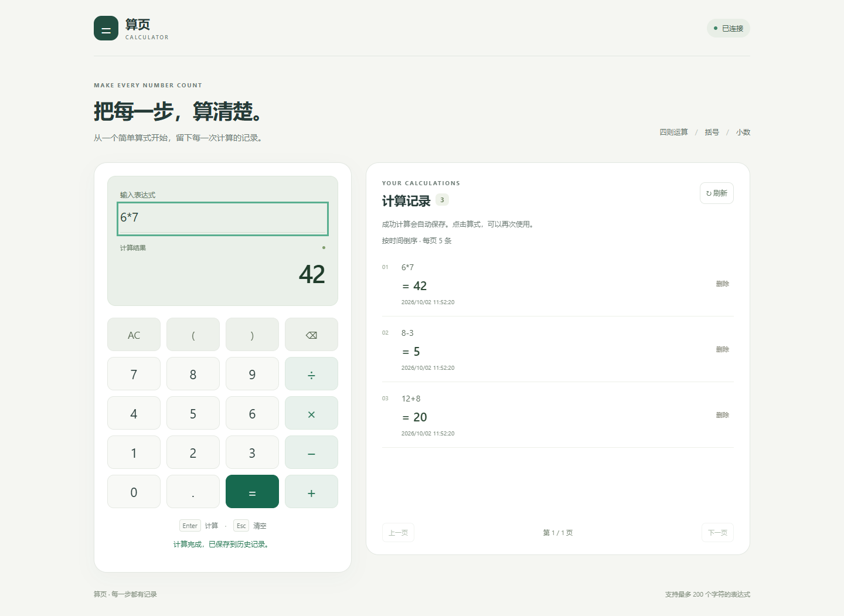Tap digit 2 on the keypad
The image size is (844, 616).
(x=193, y=452)
